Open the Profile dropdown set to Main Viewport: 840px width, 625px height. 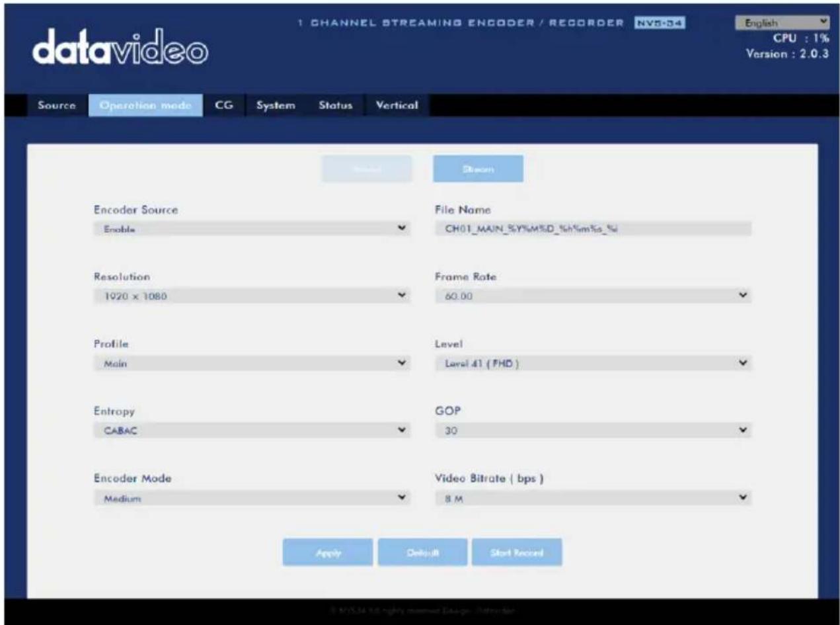[252, 363]
